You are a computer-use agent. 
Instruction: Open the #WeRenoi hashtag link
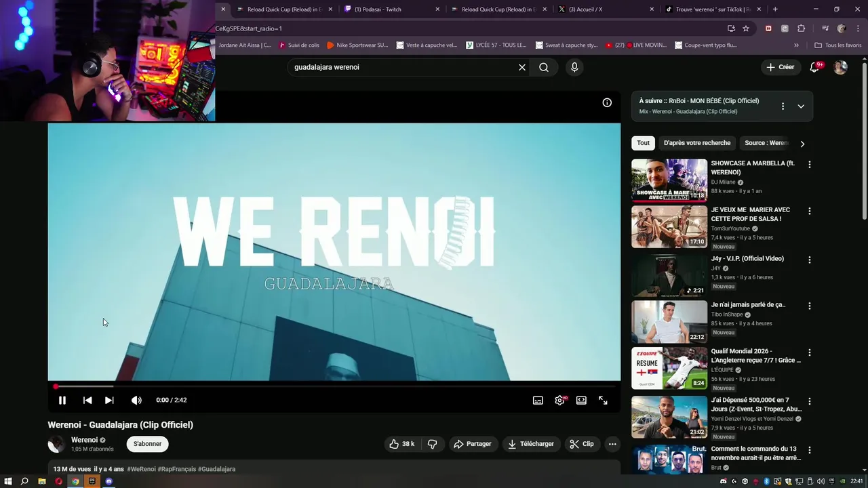141,469
